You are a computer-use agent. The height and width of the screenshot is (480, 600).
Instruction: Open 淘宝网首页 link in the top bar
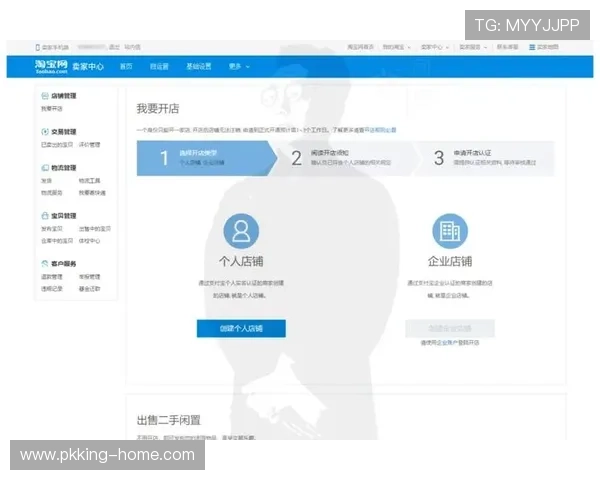[x=360, y=47]
